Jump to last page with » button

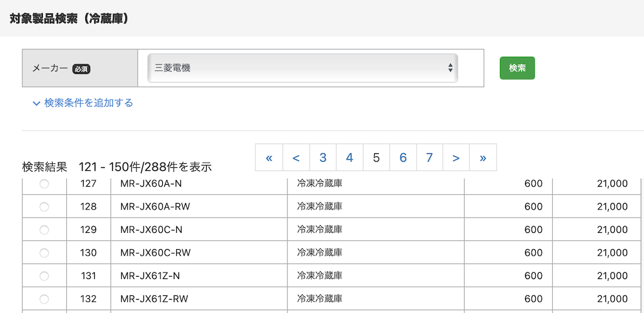pos(483,157)
